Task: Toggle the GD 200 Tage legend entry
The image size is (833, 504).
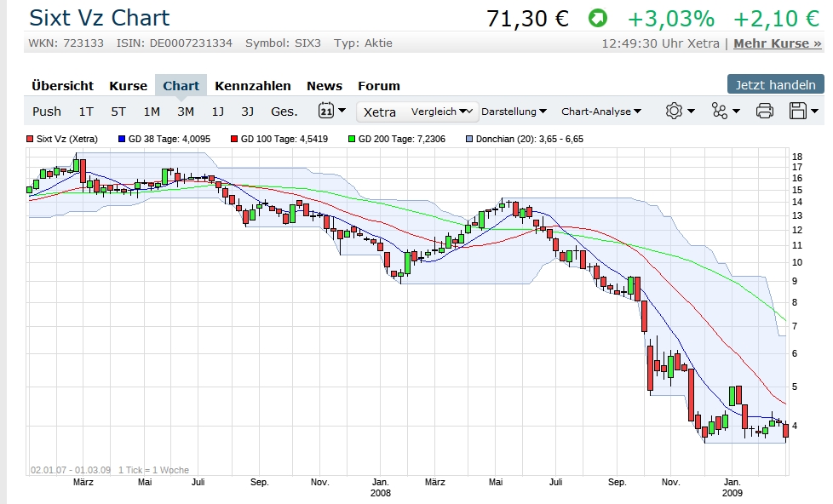Action: pos(403,138)
